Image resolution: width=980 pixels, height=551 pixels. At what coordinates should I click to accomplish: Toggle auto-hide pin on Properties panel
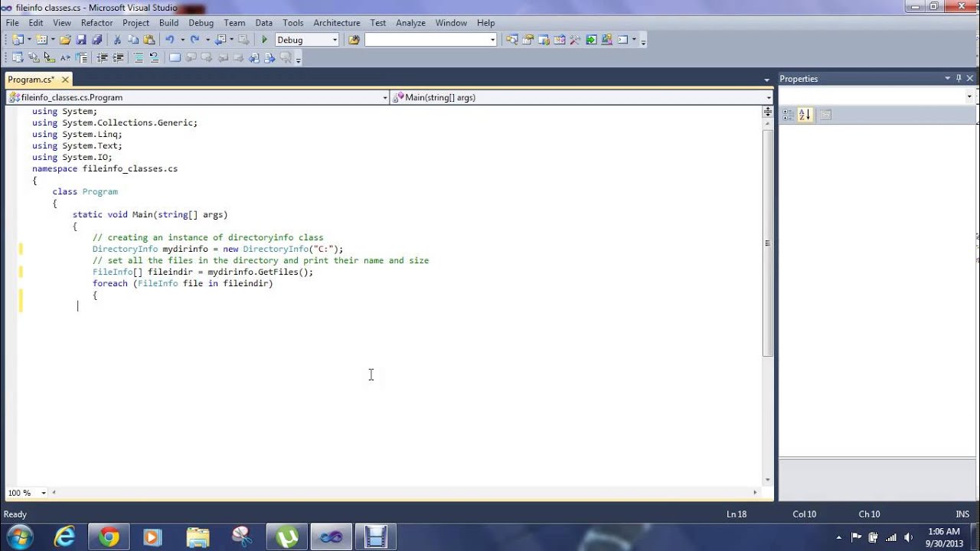[x=959, y=78]
